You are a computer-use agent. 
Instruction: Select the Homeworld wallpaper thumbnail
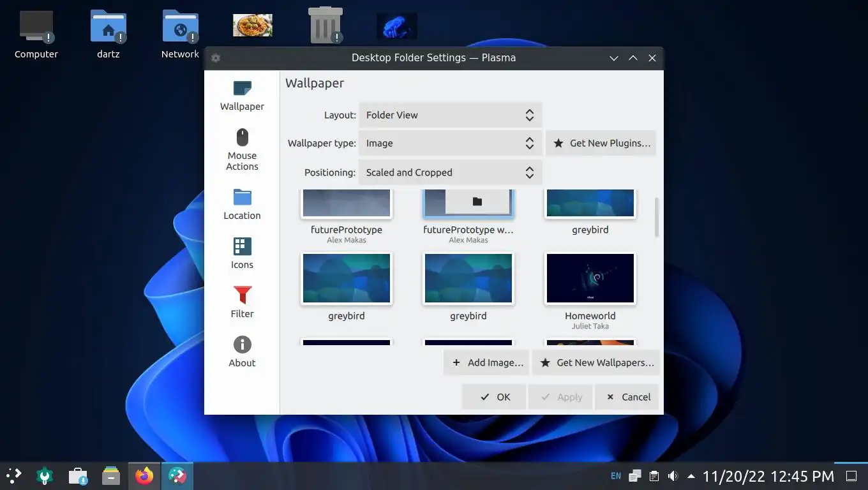590,278
